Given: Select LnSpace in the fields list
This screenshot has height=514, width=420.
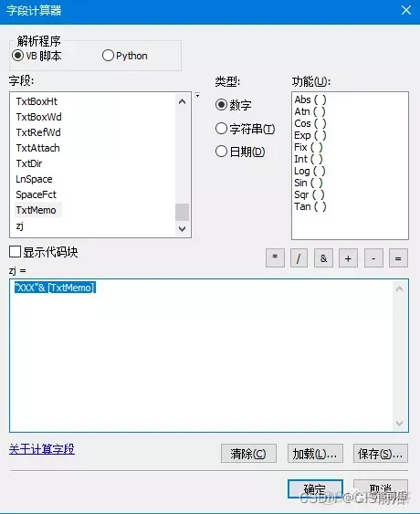Looking at the screenshot, I should pos(34,179).
